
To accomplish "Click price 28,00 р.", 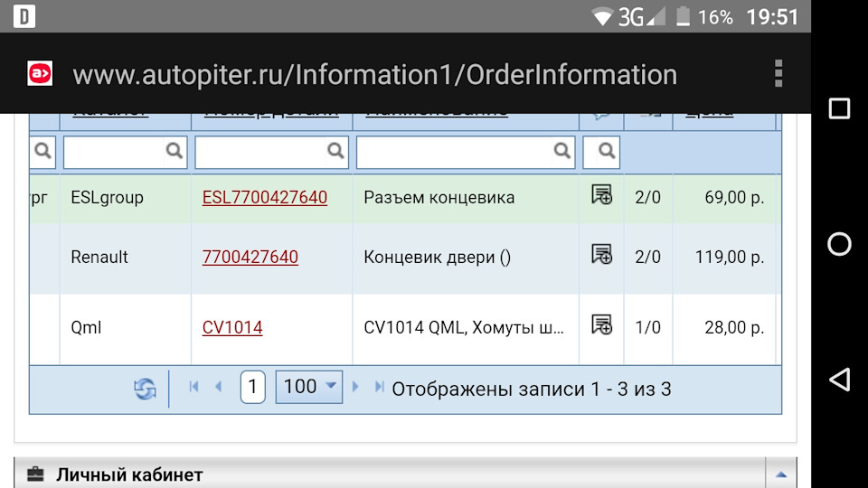I will [734, 327].
